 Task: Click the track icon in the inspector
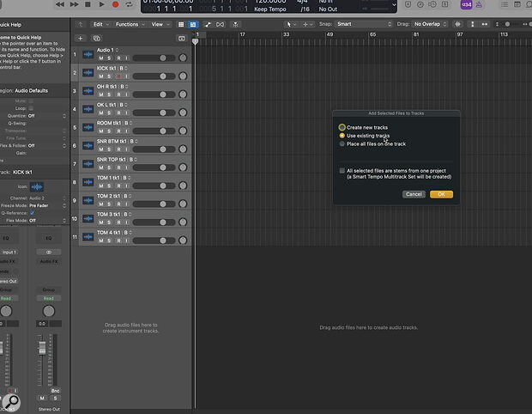pyautogui.click(x=37, y=187)
